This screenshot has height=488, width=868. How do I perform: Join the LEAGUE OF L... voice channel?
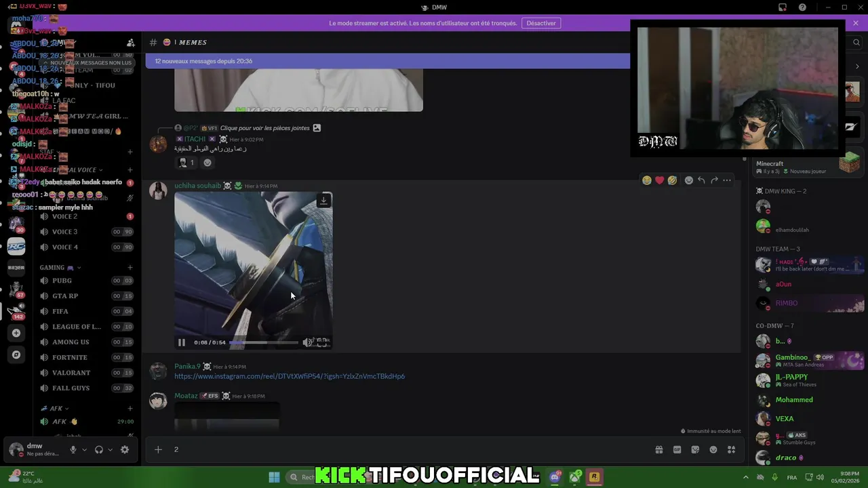click(x=86, y=327)
